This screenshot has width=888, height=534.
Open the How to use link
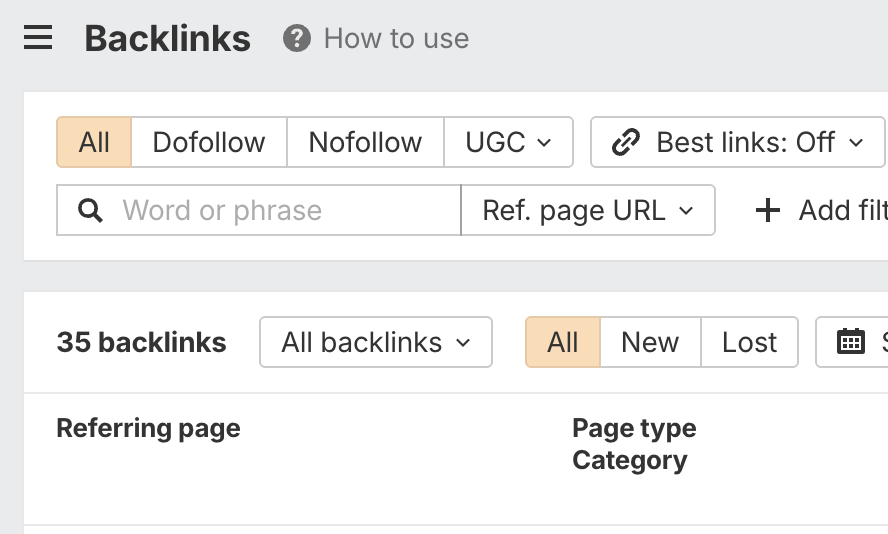pos(396,39)
